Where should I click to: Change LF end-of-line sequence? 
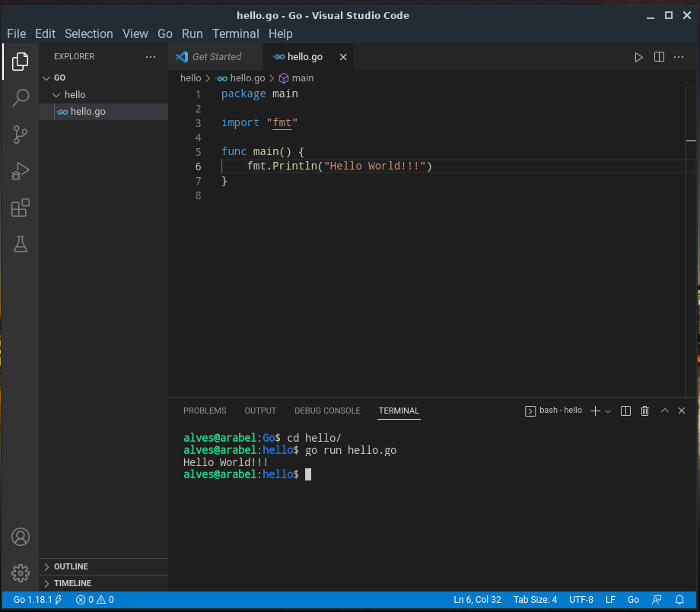click(x=610, y=600)
